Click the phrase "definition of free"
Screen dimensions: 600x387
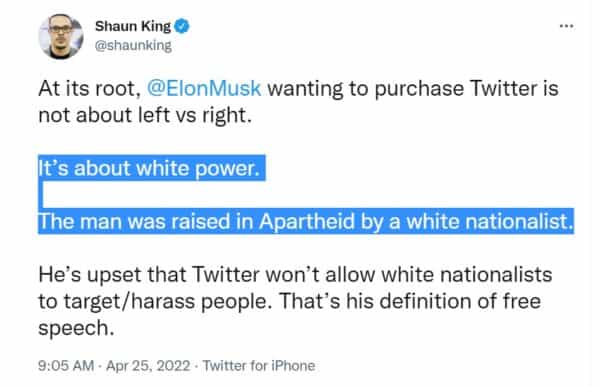point(460,301)
